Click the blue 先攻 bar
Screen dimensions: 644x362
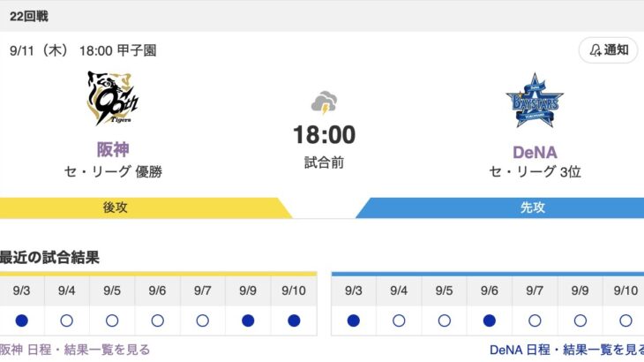click(x=500, y=207)
